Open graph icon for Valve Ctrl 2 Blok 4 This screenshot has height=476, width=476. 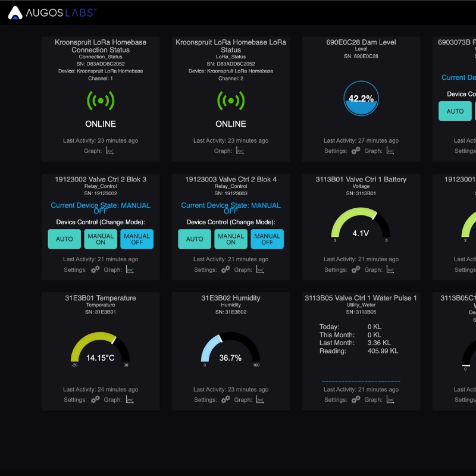tap(260, 270)
